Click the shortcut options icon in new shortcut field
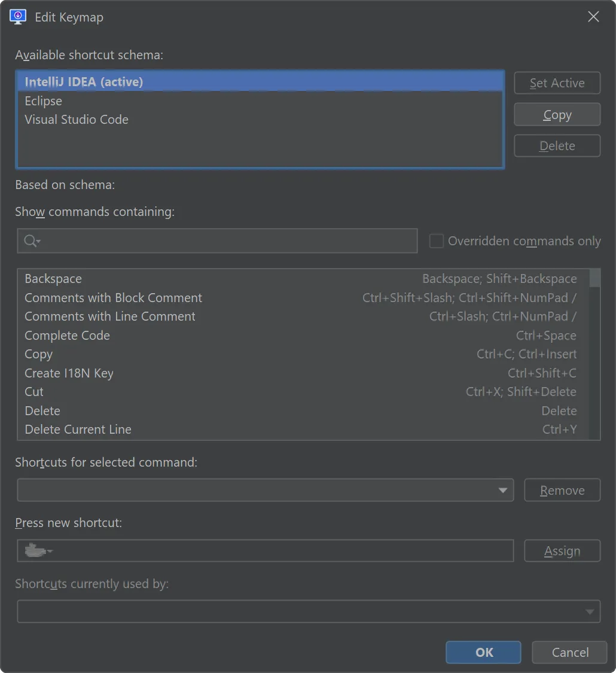The image size is (616, 673). point(38,550)
